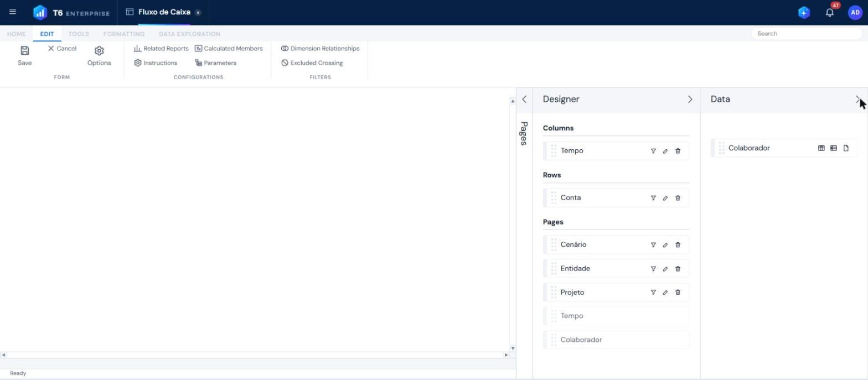Delete the Projeto page dimension
This screenshot has height=380, width=868.
point(678,293)
